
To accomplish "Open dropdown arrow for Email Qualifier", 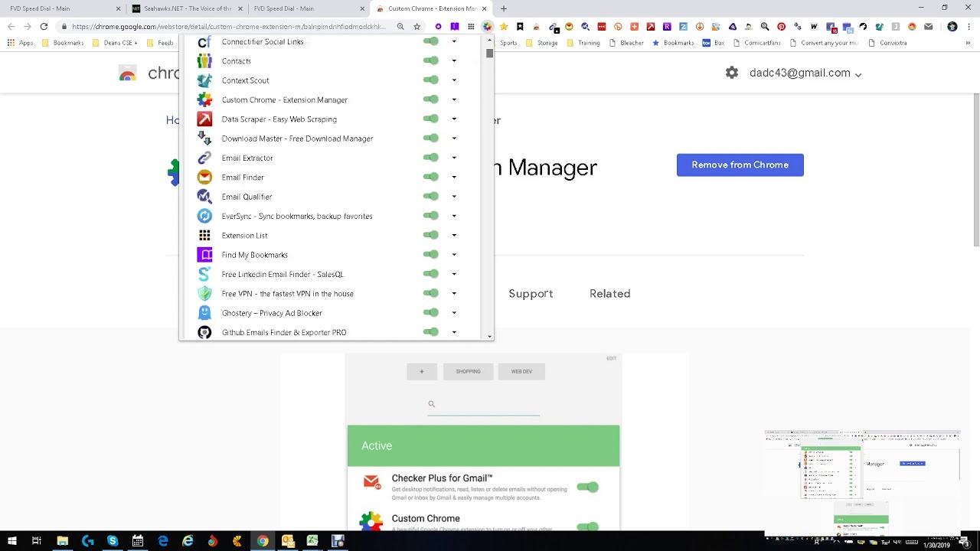I will [454, 197].
